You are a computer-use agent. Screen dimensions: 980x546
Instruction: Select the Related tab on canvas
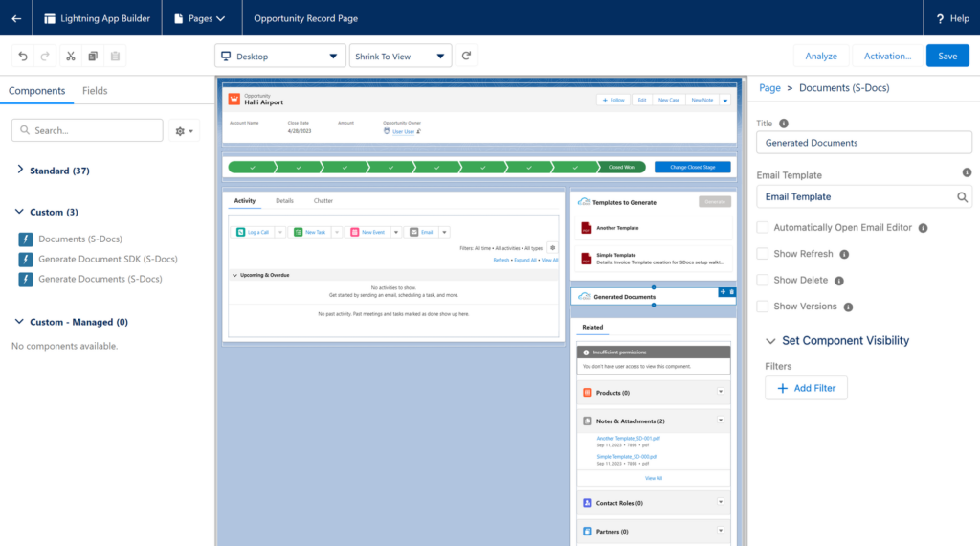pos(592,327)
